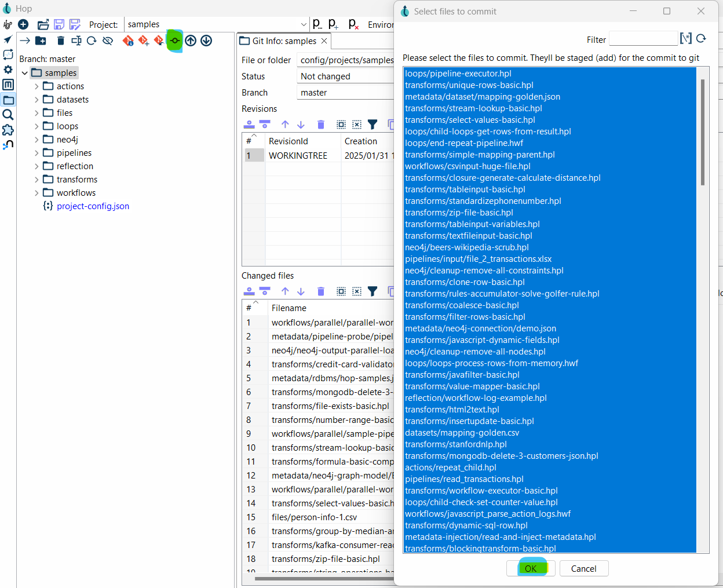
Task: Open the Project dropdown showing samples
Action: (x=304, y=24)
